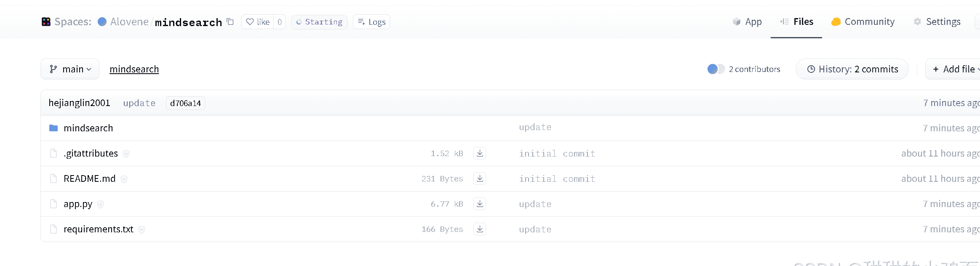Click the heart like button
Viewport: 980px width, 266px height.
258,22
